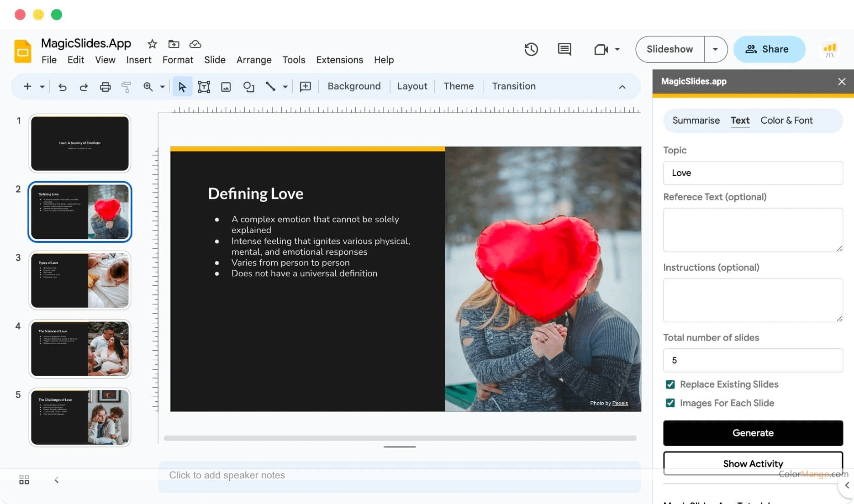Switch to the Summarise tab
Image resolution: width=854 pixels, height=504 pixels.
pos(696,121)
